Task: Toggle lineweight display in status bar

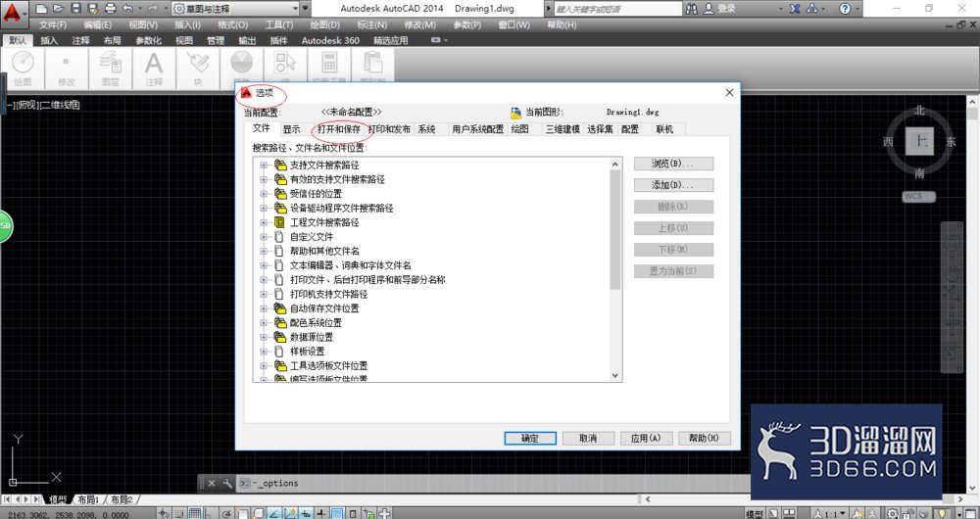Action: [x=321, y=513]
